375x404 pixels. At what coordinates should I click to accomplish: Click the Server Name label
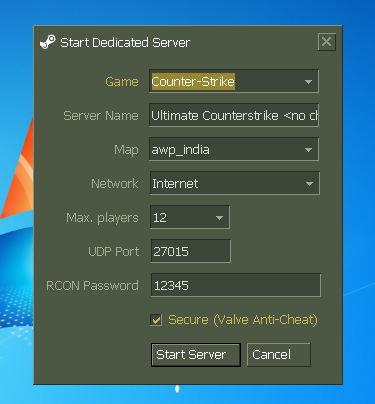coord(101,116)
